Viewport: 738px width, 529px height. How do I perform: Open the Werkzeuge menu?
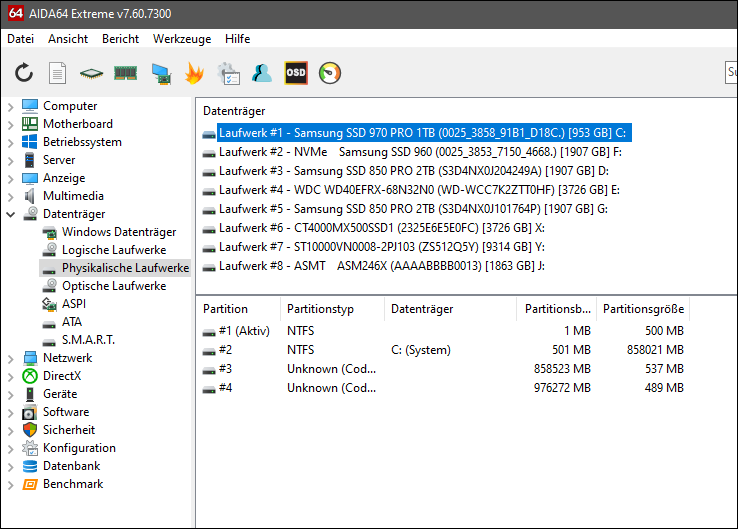pyautogui.click(x=182, y=39)
